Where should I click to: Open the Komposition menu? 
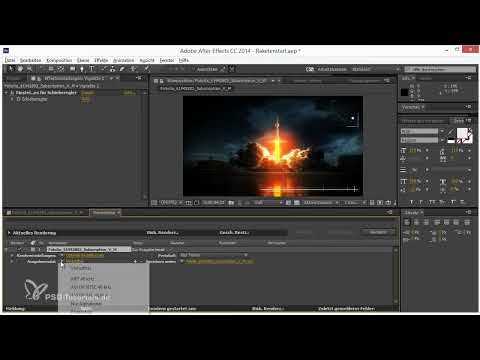59,60
